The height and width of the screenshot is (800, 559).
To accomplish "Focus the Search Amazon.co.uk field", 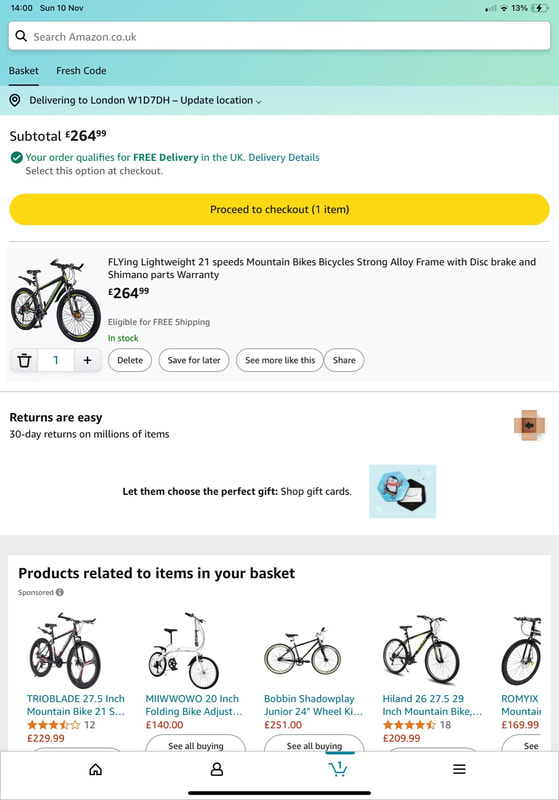I will (280, 36).
